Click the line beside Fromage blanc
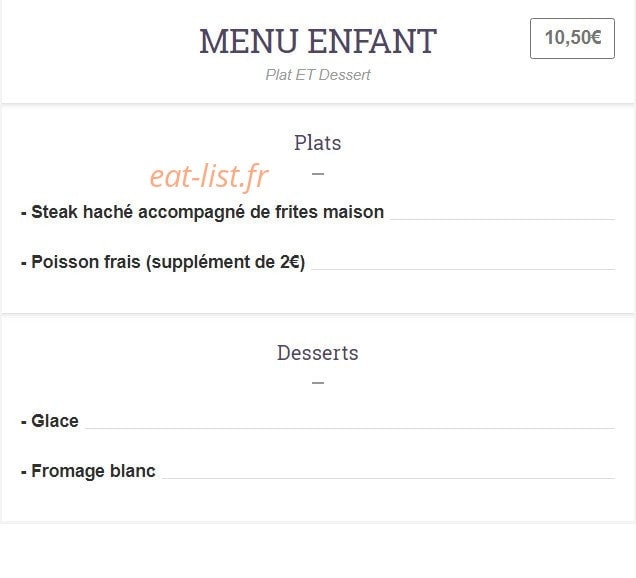The width and height of the screenshot is (636, 578). click(389, 478)
